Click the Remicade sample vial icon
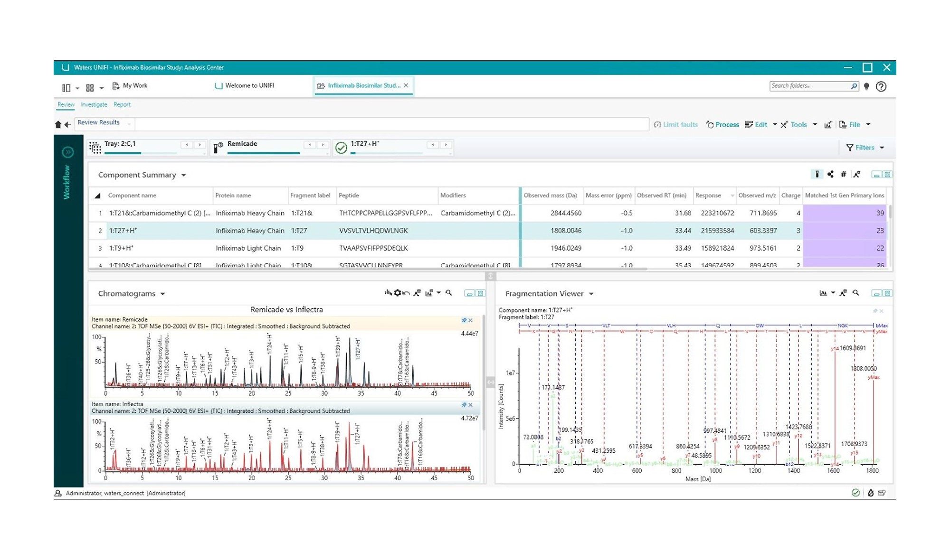 point(218,148)
